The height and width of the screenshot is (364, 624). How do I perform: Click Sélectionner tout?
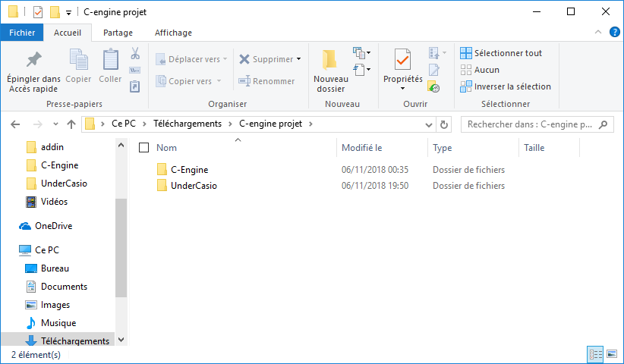click(x=501, y=53)
